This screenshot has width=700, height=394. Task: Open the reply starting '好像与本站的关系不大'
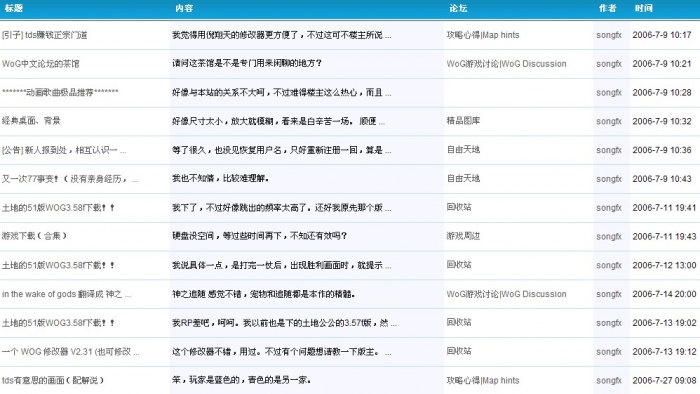tap(282, 92)
